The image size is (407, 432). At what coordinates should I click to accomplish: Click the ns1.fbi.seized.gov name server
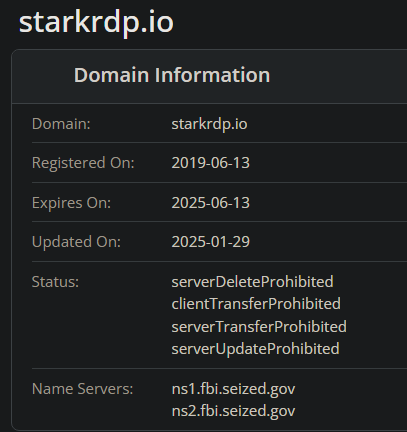233,389
